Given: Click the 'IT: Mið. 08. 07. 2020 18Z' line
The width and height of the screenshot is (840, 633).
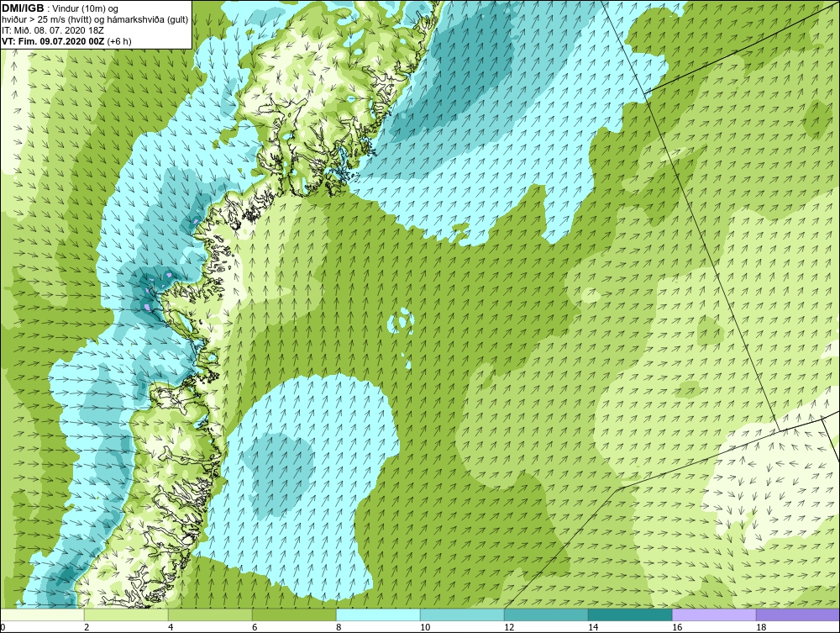Looking at the screenshot, I should tap(52, 30).
